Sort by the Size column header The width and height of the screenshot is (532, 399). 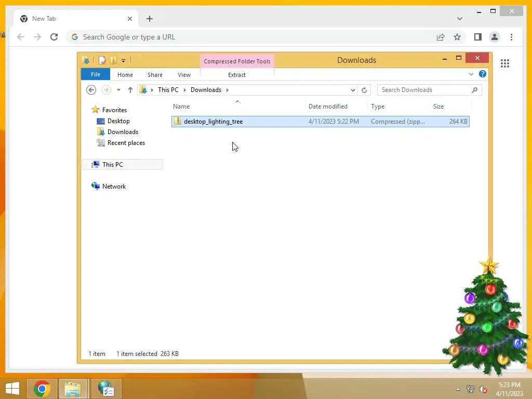coord(450,106)
